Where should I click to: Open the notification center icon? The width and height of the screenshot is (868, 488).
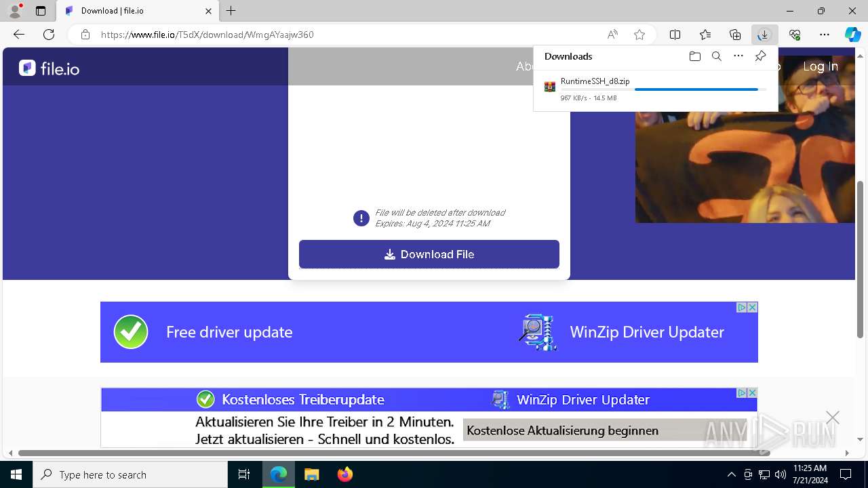(x=846, y=474)
